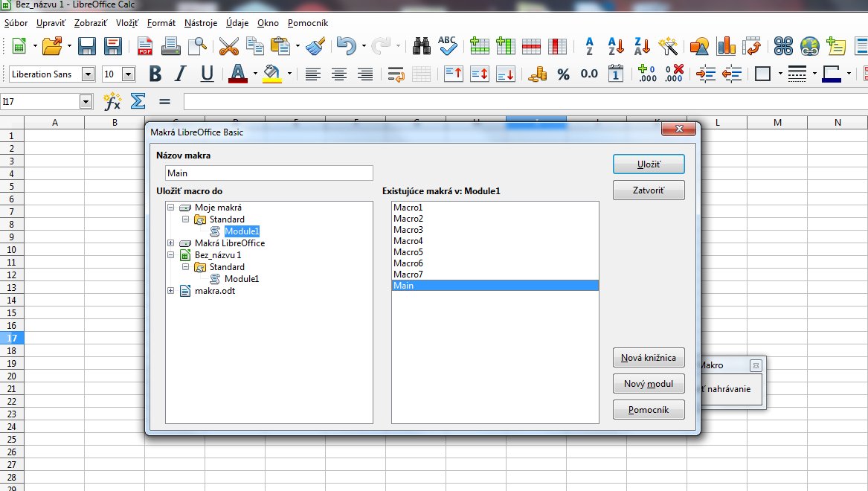Screen dimensions: 868x491
Task: Toggle Bold formatting
Action: point(155,74)
